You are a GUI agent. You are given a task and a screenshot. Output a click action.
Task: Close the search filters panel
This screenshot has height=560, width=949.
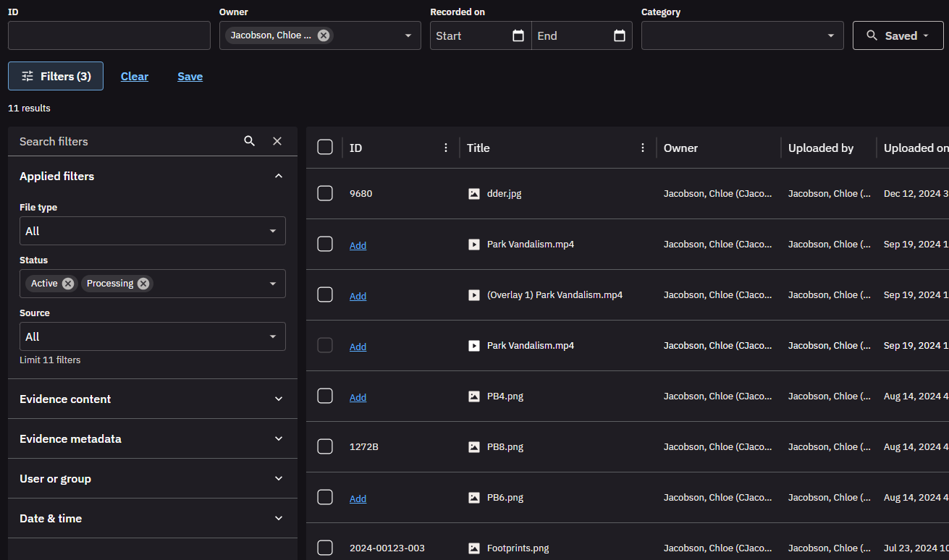pos(277,141)
